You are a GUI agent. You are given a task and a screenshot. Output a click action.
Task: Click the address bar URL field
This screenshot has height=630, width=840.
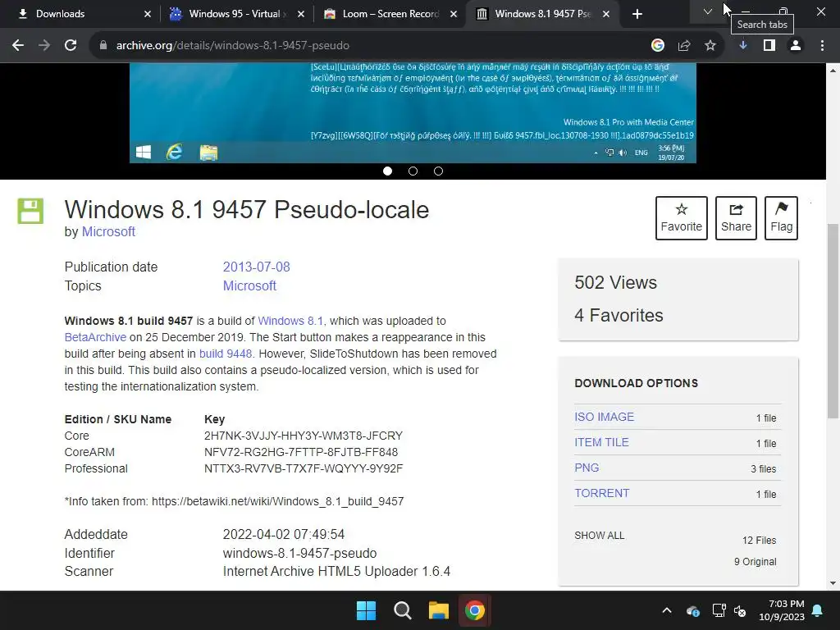pyautogui.click(x=370, y=46)
